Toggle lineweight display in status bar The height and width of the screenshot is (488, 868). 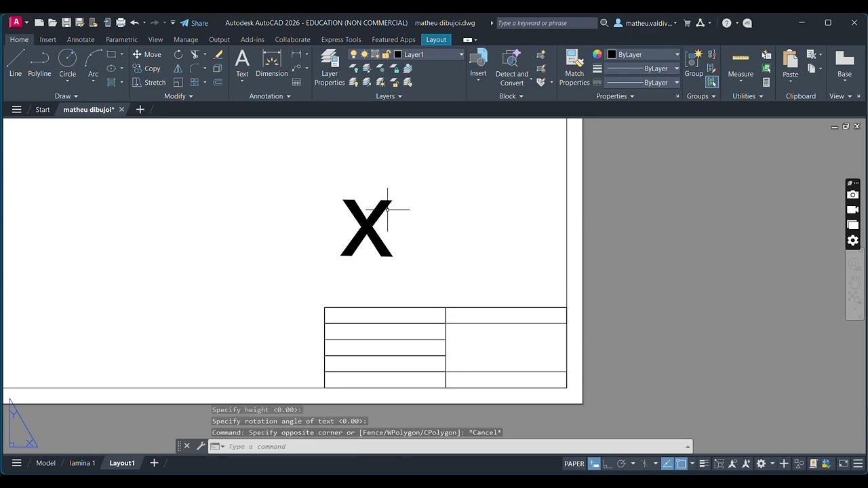coord(704,464)
